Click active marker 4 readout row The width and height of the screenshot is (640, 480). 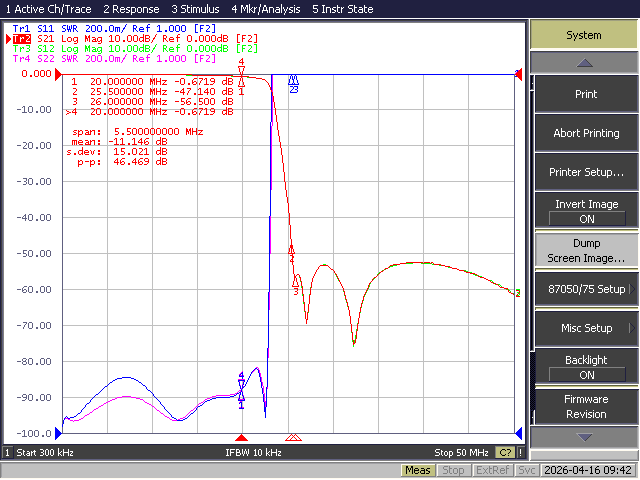[149, 111]
